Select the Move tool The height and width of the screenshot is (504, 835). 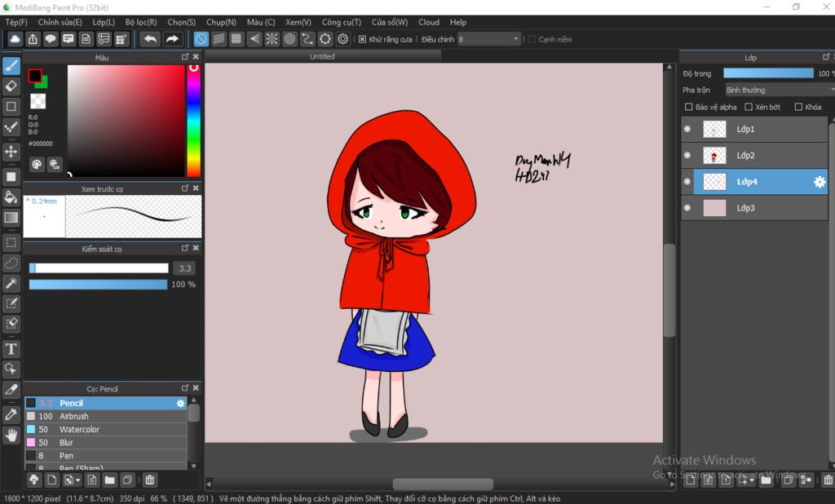[11, 152]
